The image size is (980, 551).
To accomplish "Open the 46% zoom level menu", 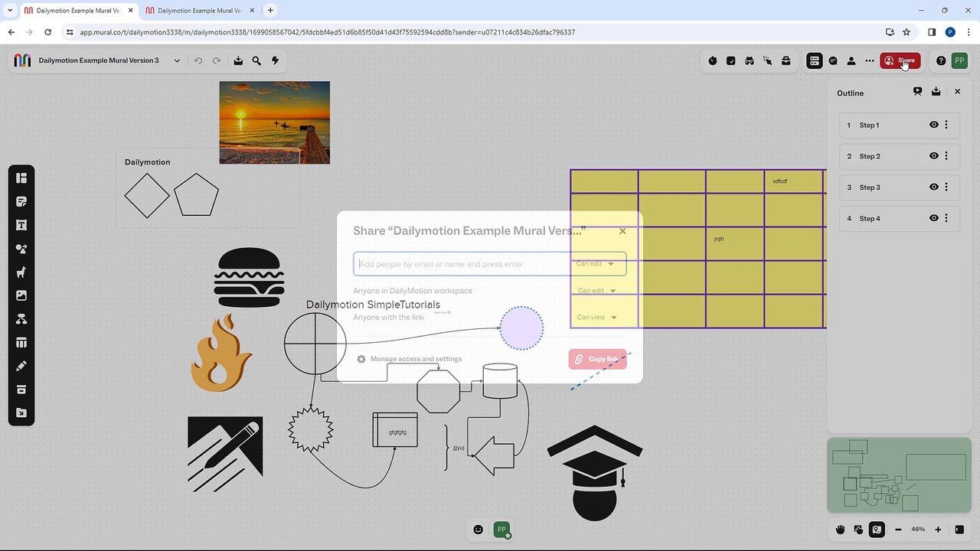I will pyautogui.click(x=918, y=530).
